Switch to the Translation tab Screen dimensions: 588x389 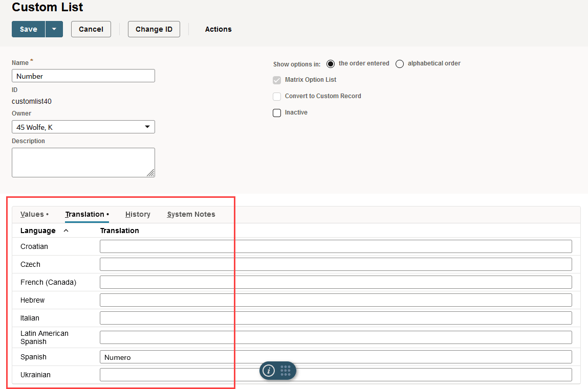click(87, 214)
